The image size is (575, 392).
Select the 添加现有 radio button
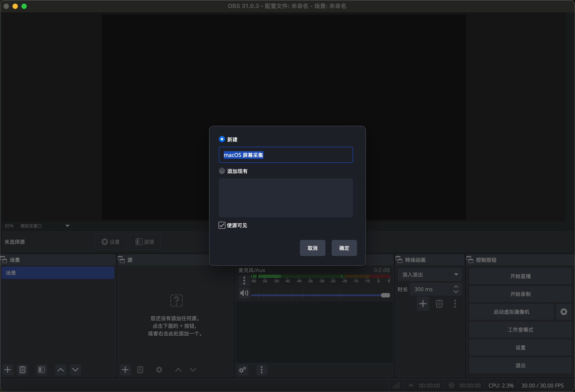pyautogui.click(x=222, y=171)
